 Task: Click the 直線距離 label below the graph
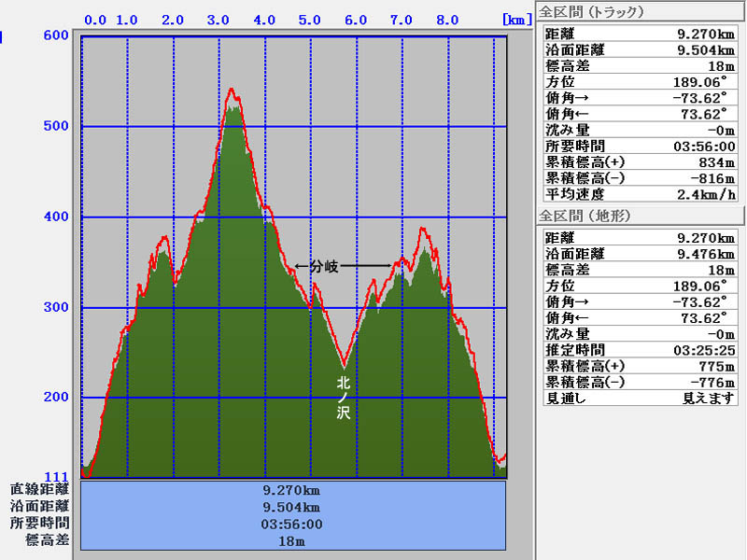coord(39,488)
